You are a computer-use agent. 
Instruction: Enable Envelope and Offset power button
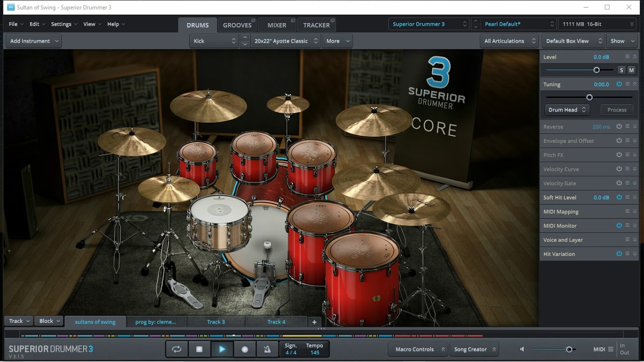pyautogui.click(x=619, y=140)
